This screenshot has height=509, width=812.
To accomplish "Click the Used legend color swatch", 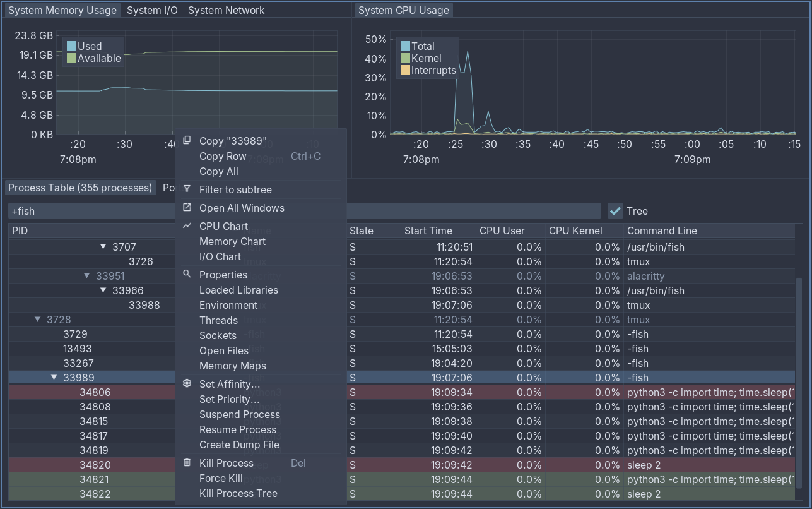I will pos(71,46).
